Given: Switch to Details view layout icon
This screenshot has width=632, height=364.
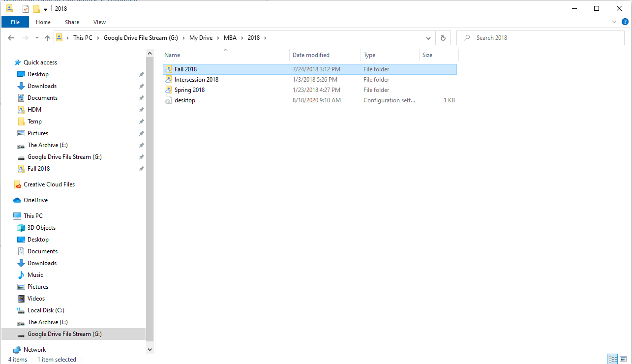Looking at the screenshot, I should coord(612,359).
